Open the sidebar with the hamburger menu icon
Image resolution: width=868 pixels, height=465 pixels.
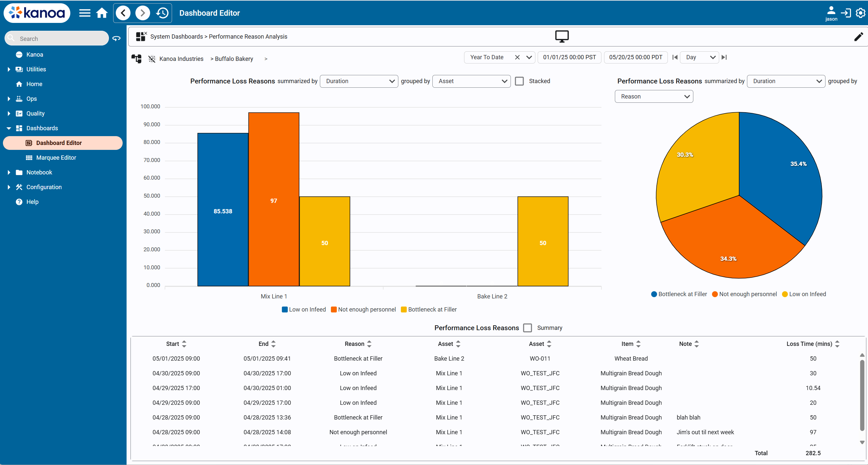pyautogui.click(x=85, y=13)
